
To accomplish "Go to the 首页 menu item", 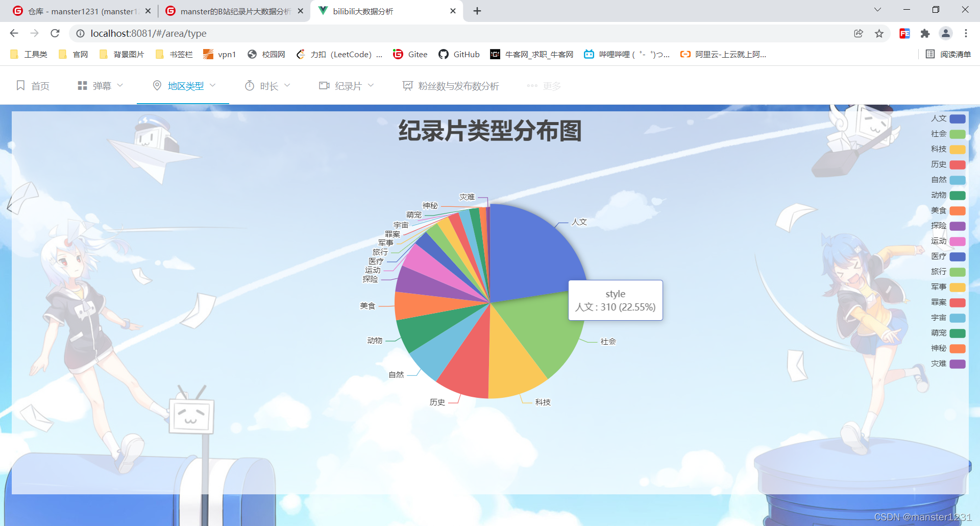I will [33, 86].
